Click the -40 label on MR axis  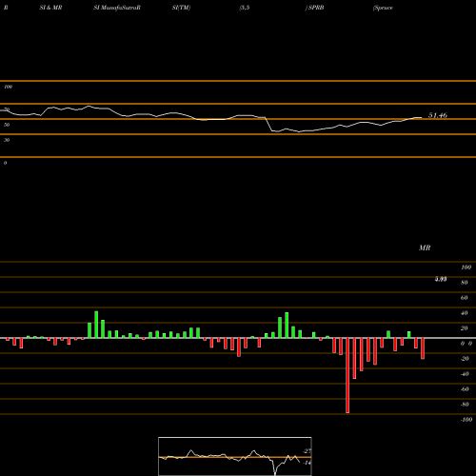(x=465, y=374)
